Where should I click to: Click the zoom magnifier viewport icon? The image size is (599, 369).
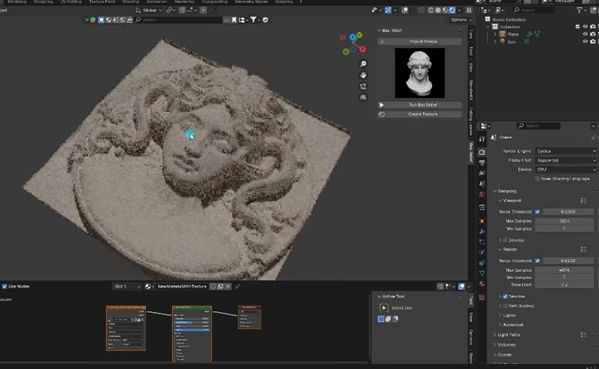tap(363, 64)
